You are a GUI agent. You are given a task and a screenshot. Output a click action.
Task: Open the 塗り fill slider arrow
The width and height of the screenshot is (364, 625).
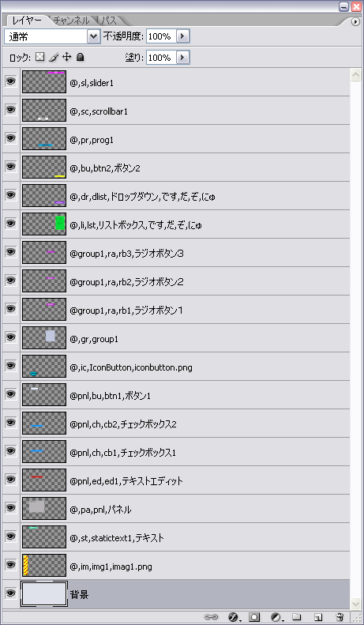tap(182, 58)
